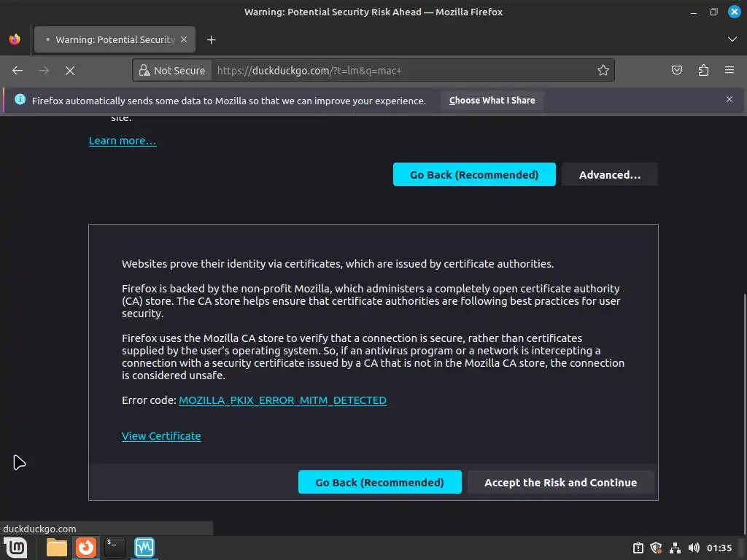
Task: Open the Firefox application menu
Action: coord(729,71)
